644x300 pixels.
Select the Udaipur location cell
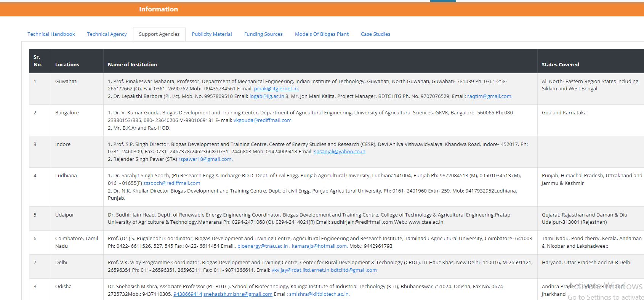click(77, 218)
